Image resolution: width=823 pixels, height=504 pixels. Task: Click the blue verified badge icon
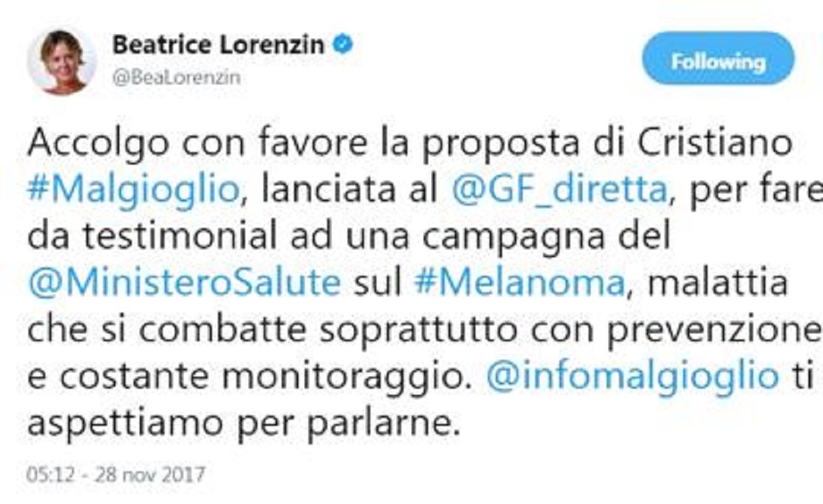click(342, 44)
